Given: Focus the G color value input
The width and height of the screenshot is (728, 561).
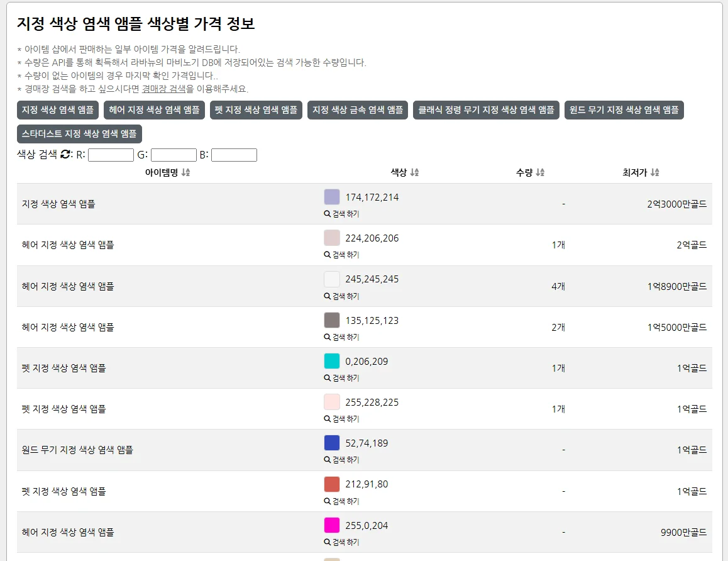Looking at the screenshot, I should coord(174,155).
